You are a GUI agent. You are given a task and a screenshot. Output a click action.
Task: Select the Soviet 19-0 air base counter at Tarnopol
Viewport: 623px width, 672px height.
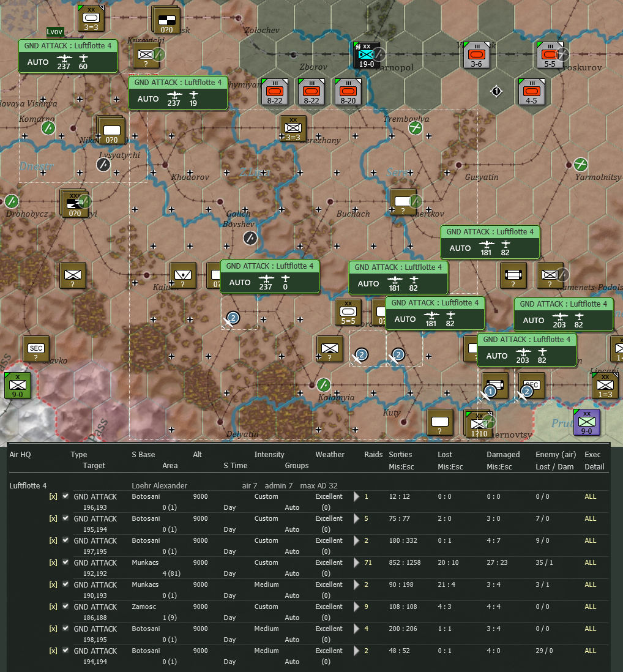(x=365, y=55)
